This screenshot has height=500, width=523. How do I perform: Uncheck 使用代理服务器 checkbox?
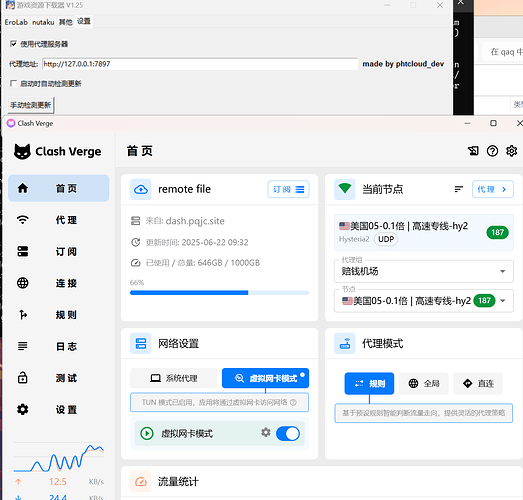click(x=13, y=44)
